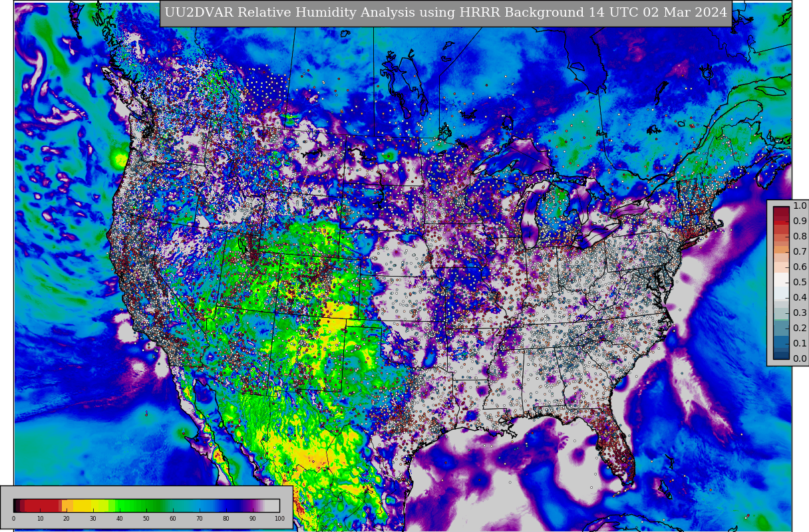Click the '30' label under humidity colorbar
The image size is (809, 532).
point(93,519)
